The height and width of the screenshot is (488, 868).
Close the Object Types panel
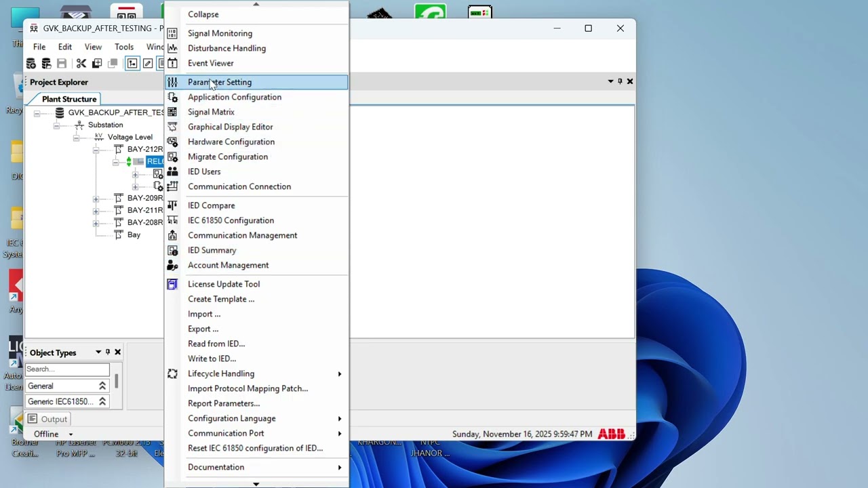pyautogui.click(x=117, y=352)
